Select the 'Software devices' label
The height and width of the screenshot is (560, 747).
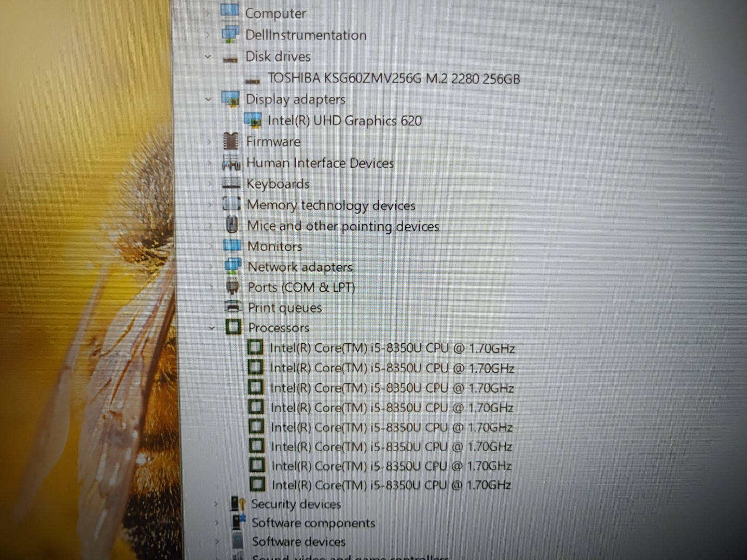tap(299, 541)
